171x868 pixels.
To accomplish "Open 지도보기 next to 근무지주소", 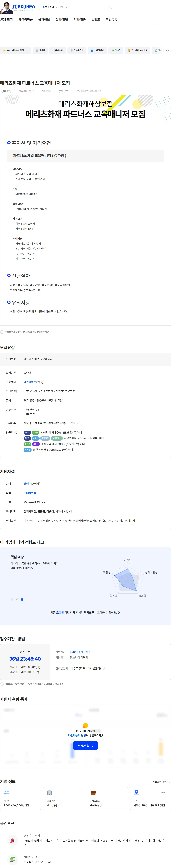I will (x=72, y=424).
